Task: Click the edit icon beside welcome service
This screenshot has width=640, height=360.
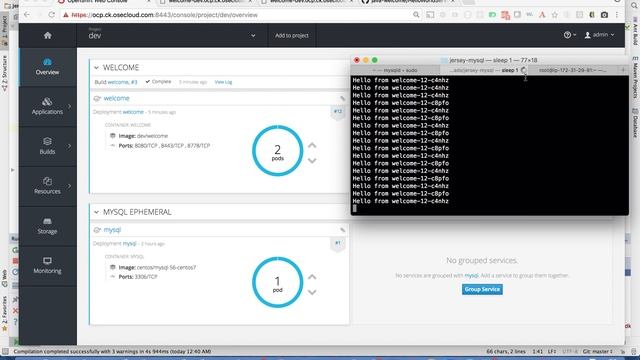Action: 342,98
